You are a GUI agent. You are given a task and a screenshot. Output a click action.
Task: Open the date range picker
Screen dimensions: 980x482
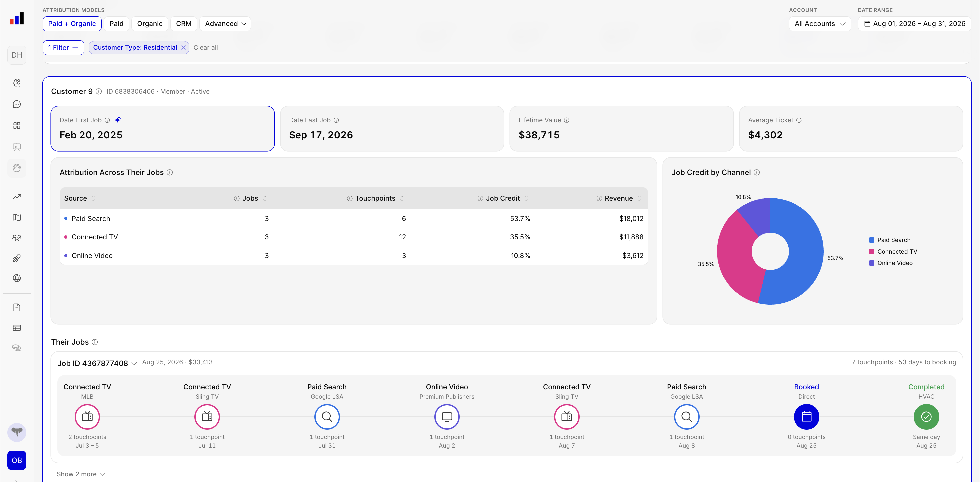[x=915, y=24]
